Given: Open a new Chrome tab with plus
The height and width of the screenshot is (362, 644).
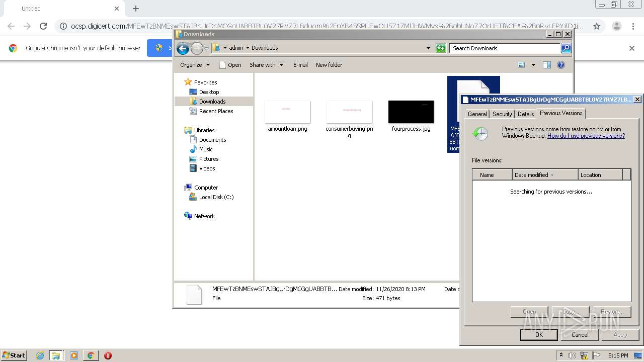Looking at the screenshot, I should (136, 9).
